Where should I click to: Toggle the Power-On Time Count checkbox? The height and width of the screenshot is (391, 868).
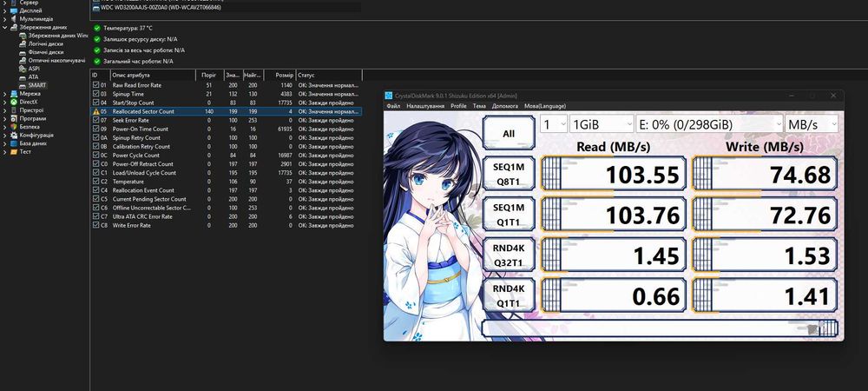pos(95,129)
